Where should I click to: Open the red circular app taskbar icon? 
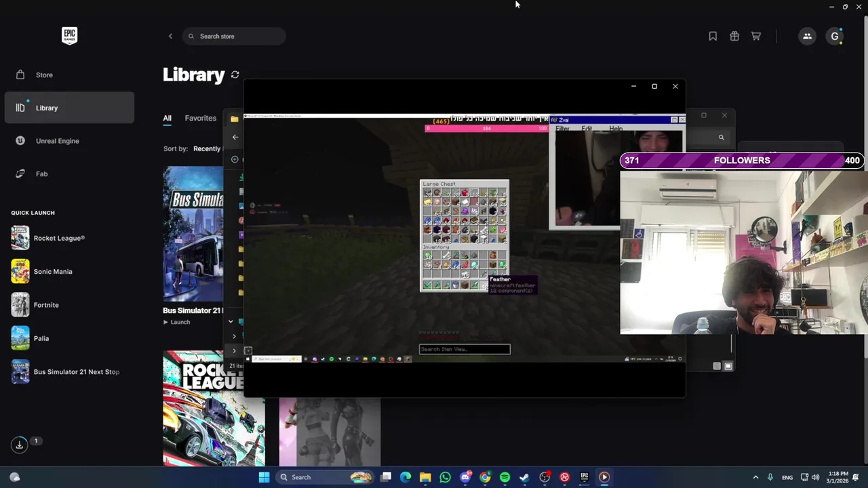pyautogui.click(x=564, y=477)
